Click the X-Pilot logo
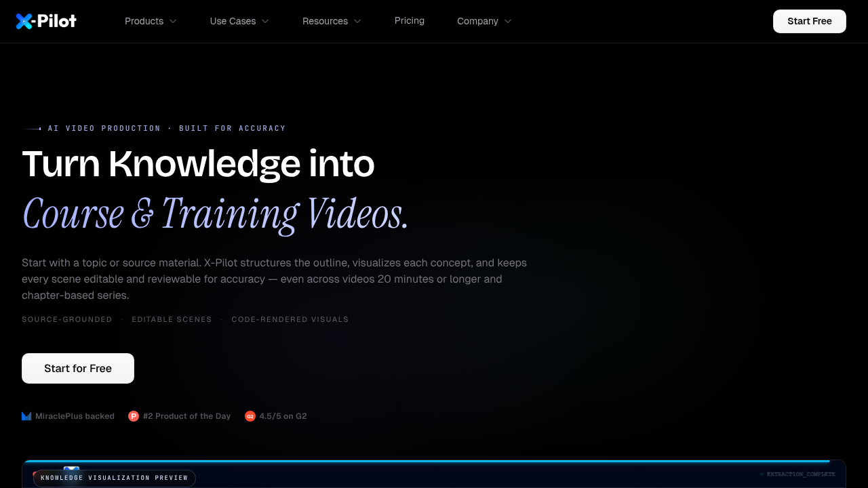Screen dimensions: 868x488 click(x=46, y=21)
